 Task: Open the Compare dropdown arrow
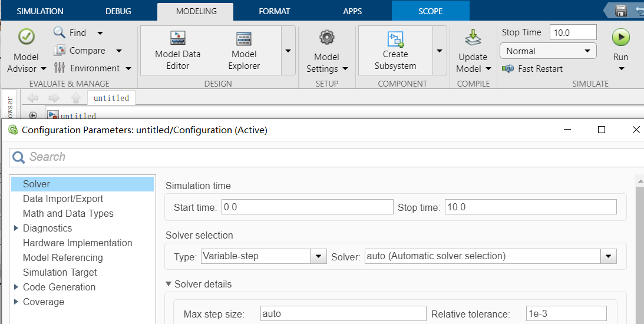[118, 51]
